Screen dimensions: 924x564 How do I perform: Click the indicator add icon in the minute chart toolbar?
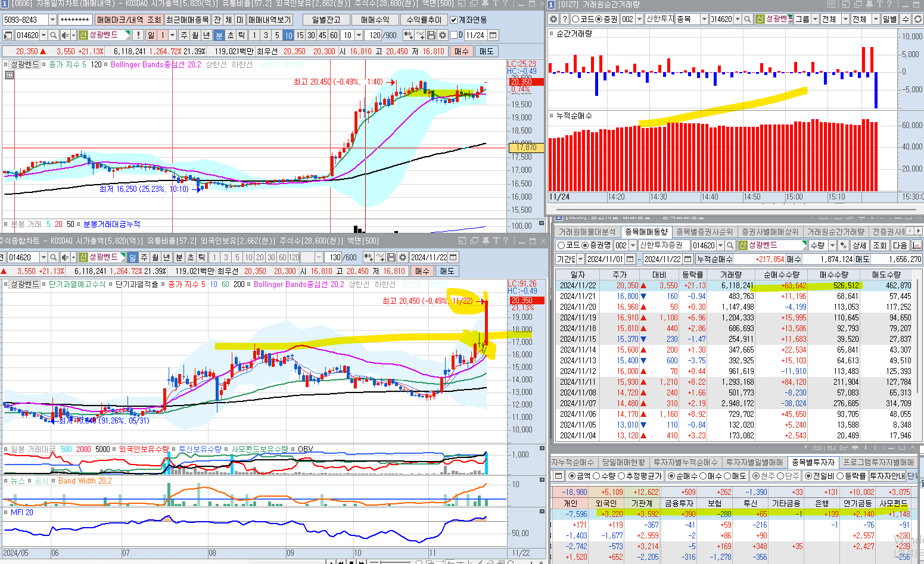click(409, 35)
